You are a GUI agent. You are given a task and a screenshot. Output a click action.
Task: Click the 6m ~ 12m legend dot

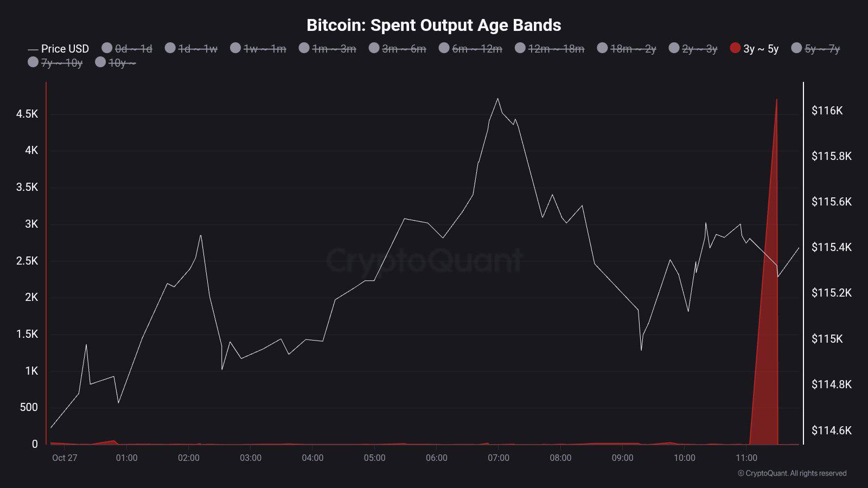pos(444,48)
